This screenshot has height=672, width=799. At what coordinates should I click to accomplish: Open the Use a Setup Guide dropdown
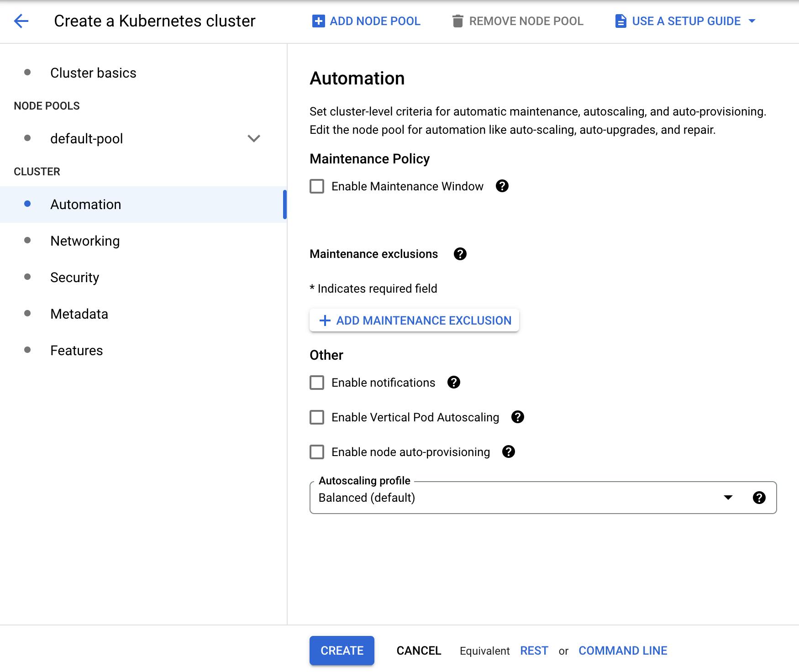coord(752,21)
